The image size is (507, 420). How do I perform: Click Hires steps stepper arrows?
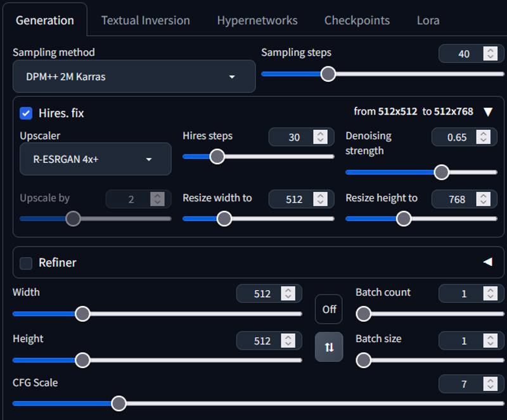(x=320, y=137)
